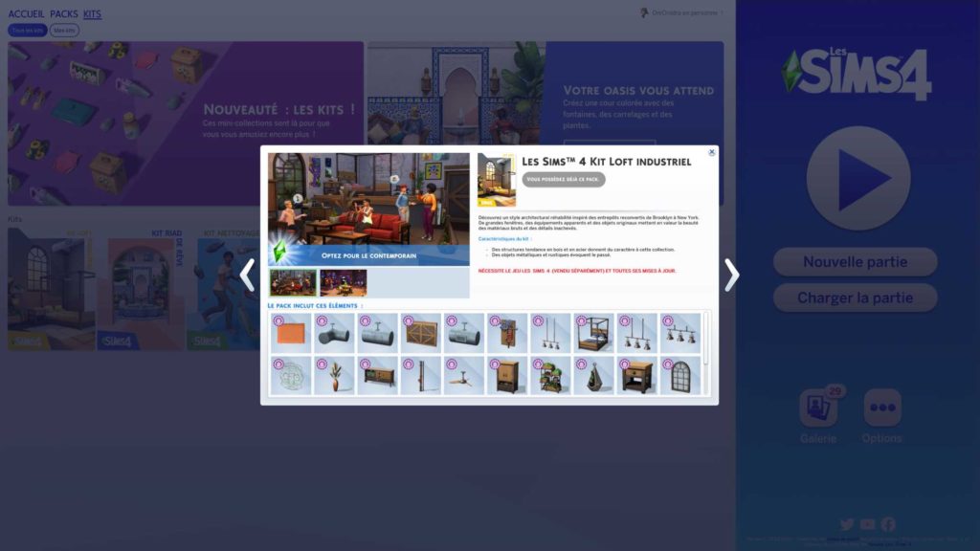Open the loft kit card with arched window
The width and height of the screenshot is (980, 551).
(52, 289)
